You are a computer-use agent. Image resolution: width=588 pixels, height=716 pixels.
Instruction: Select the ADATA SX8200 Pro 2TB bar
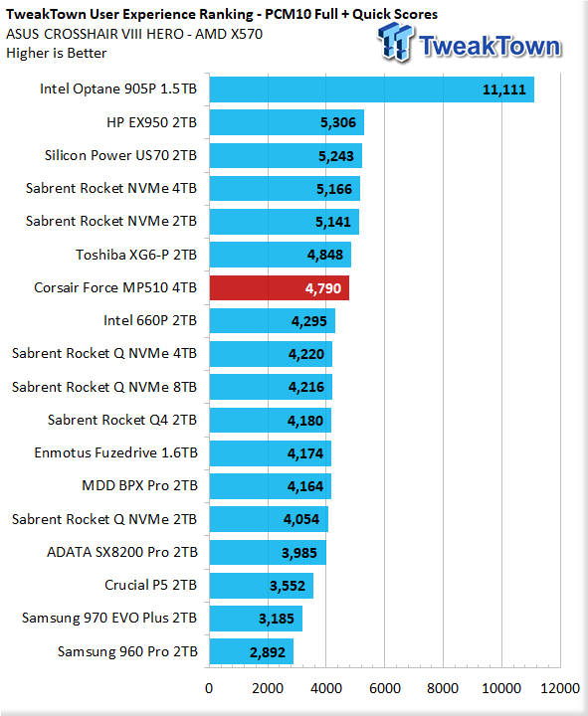point(268,553)
